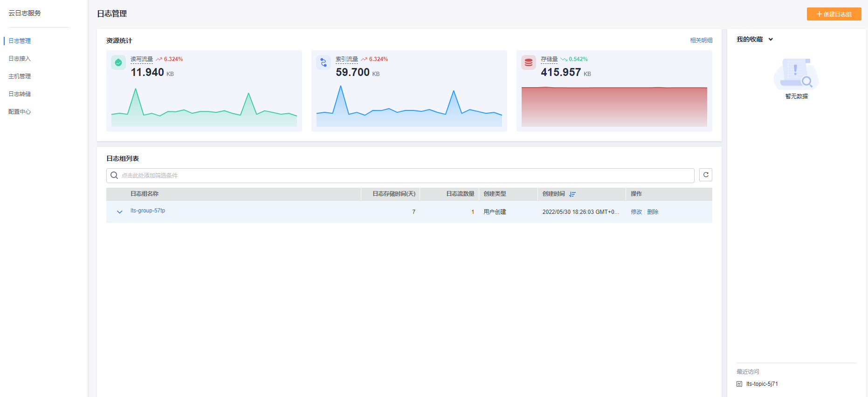Click the 存储量 red area chart

614,107
